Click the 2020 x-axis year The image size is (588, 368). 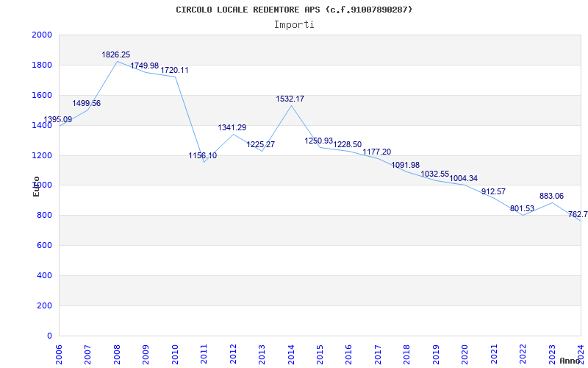click(x=465, y=355)
